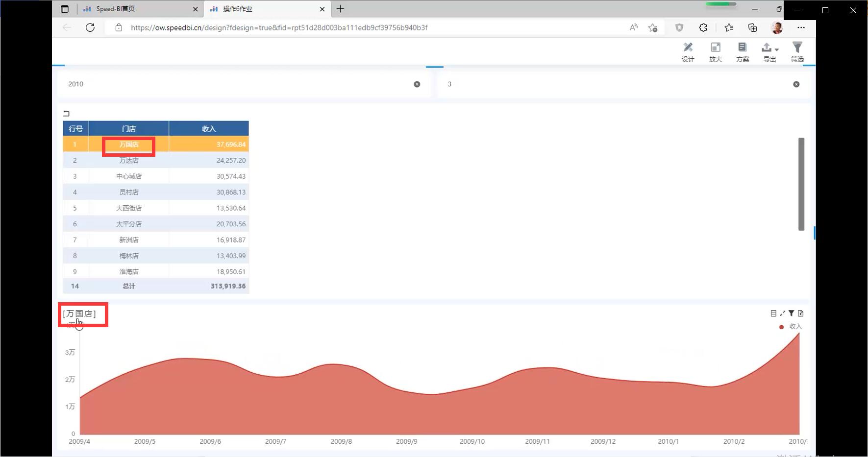Click the chart's funnel filter icon
Screen dimensions: 868x457
[791, 313]
